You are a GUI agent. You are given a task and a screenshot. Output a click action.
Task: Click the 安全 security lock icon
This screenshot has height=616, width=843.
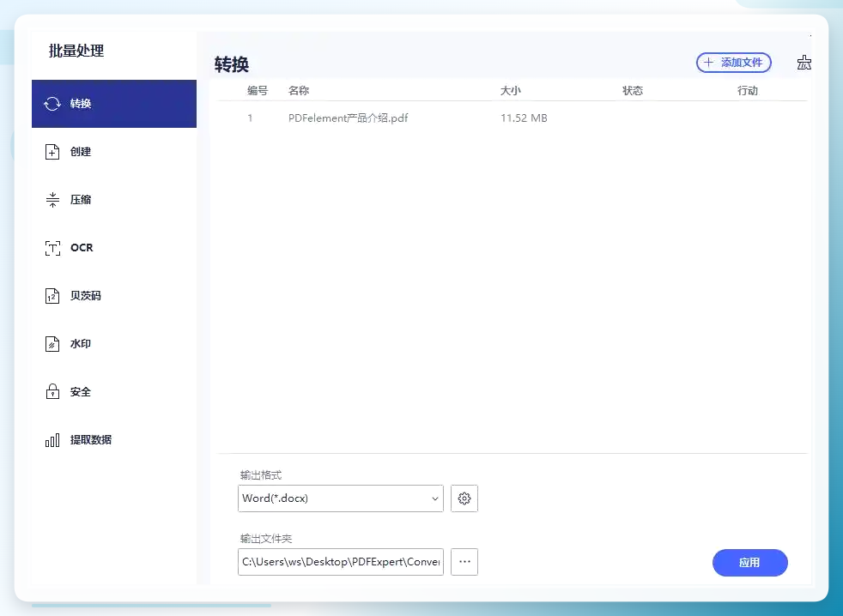pos(52,391)
